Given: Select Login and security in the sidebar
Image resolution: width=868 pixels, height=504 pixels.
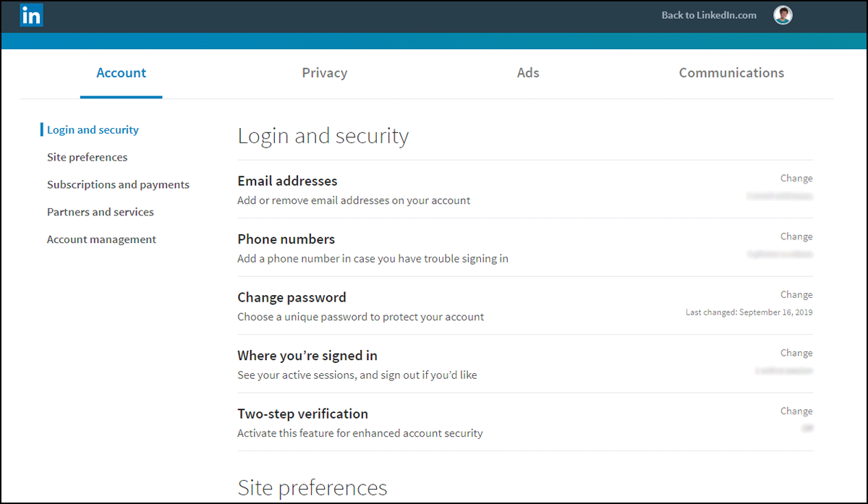Looking at the screenshot, I should [93, 129].
